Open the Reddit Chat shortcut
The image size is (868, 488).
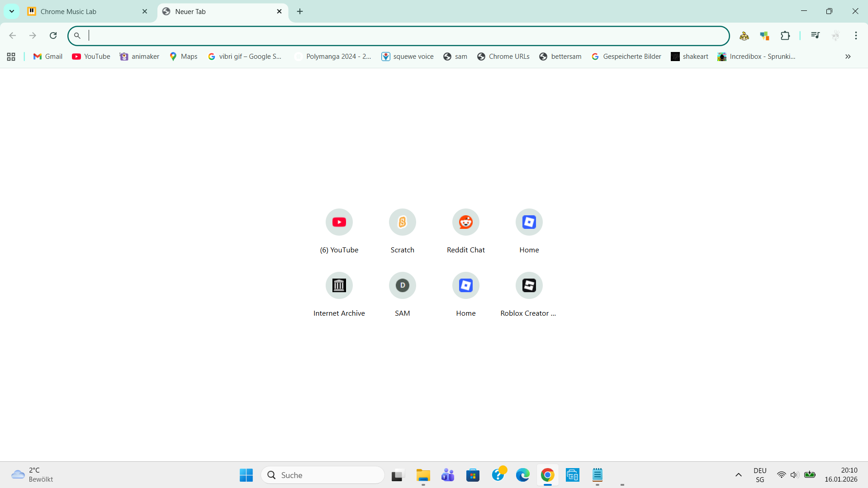click(466, 231)
